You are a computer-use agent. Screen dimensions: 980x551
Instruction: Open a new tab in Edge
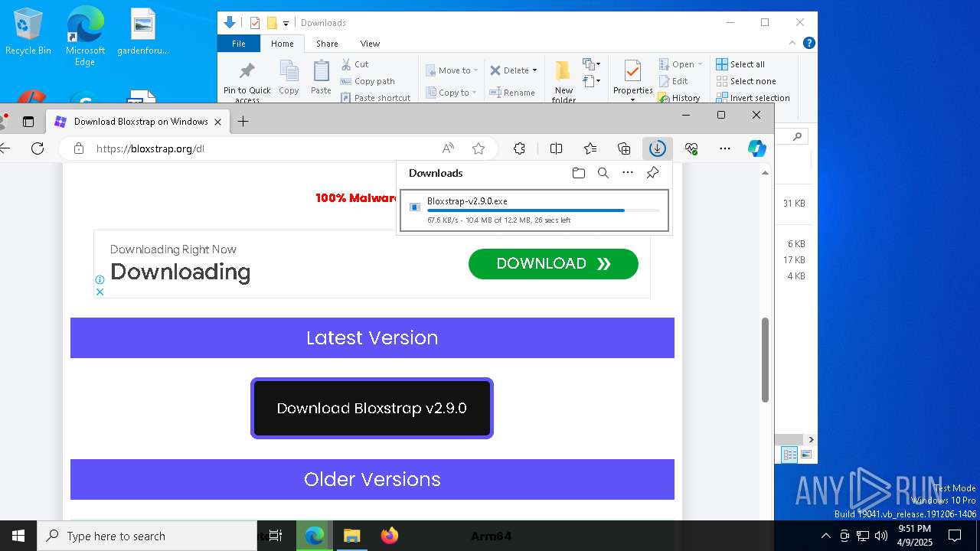coord(243,122)
